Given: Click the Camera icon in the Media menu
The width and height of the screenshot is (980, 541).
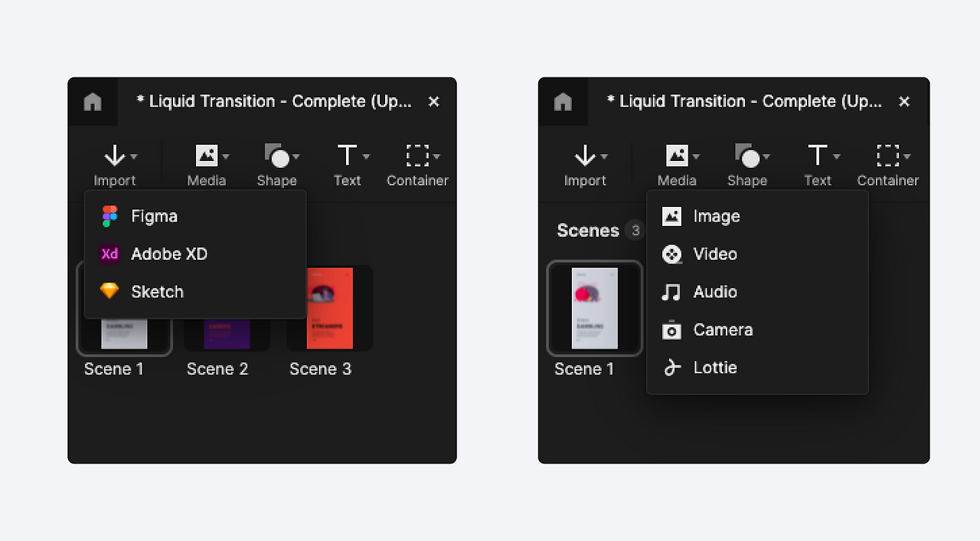Looking at the screenshot, I should tap(671, 330).
